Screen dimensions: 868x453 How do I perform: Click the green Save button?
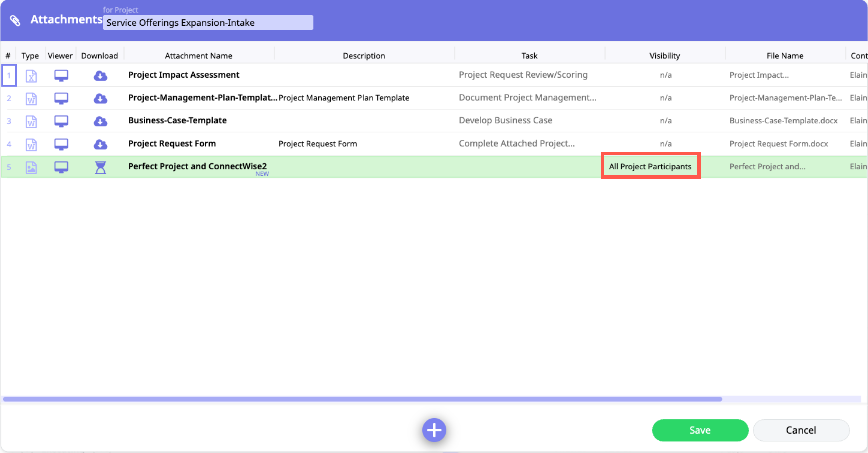[700, 430]
